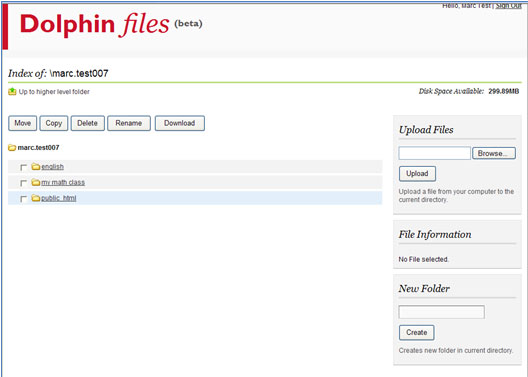Screen dimensions: 528x377
Task: Open the public_html folder link
Action: coord(59,198)
